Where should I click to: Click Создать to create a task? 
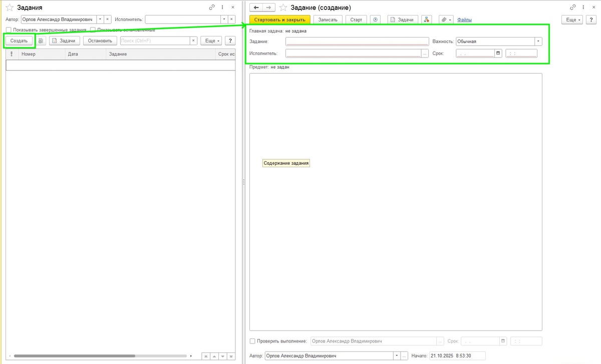(x=20, y=41)
